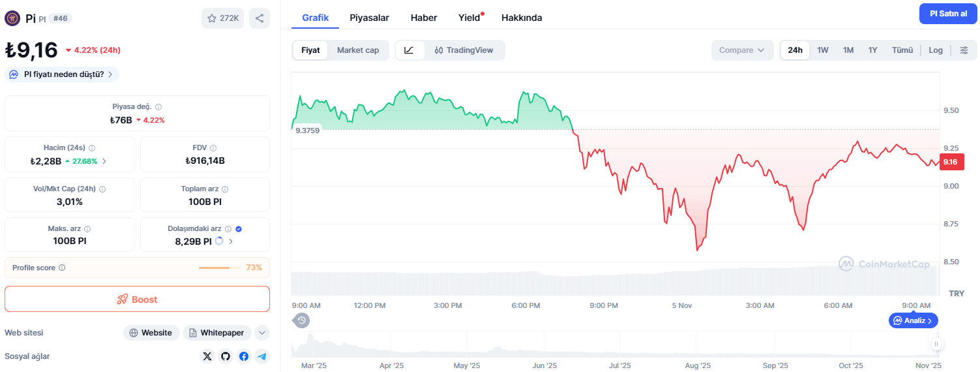Open the Facebook social link
This screenshot has height=372, width=980.
click(244, 356)
